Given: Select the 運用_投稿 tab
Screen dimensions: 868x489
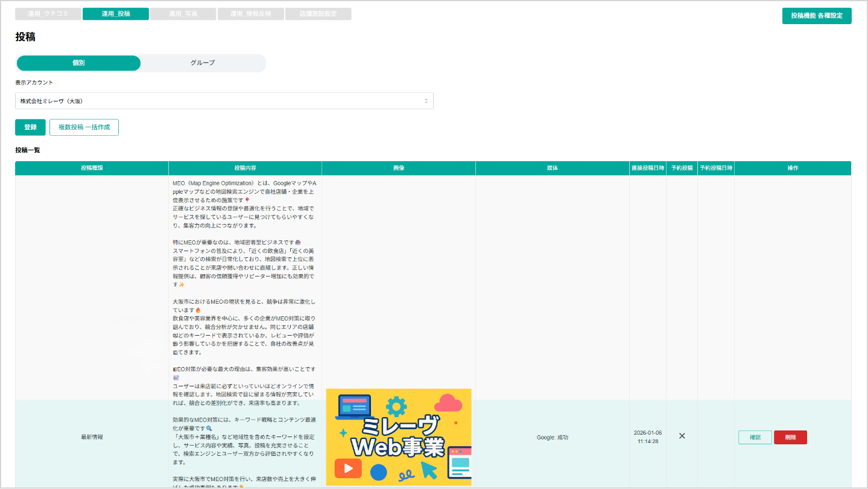Looking at the screenshot, I should pyautogui.click(x=115, y=14).
